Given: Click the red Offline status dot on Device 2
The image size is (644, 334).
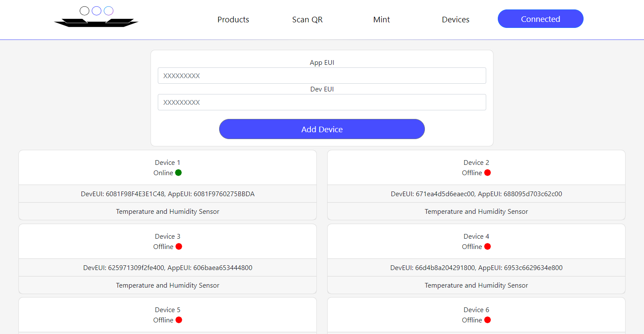Looking at the screenshot, I should 488,173.
